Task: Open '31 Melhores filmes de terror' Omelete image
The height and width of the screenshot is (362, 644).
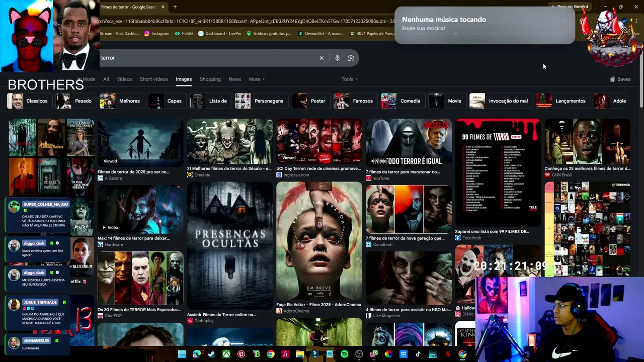Action: (230, 141)
